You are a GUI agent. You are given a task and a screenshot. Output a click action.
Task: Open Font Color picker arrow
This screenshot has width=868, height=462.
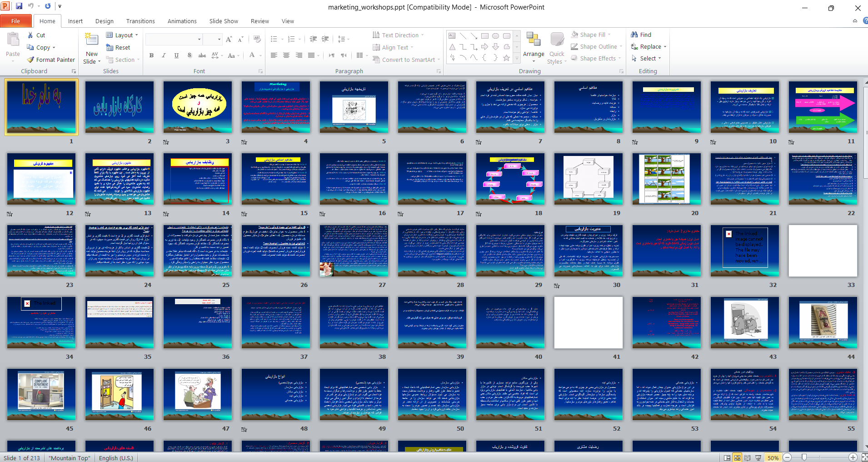click(x=260, y=55)
